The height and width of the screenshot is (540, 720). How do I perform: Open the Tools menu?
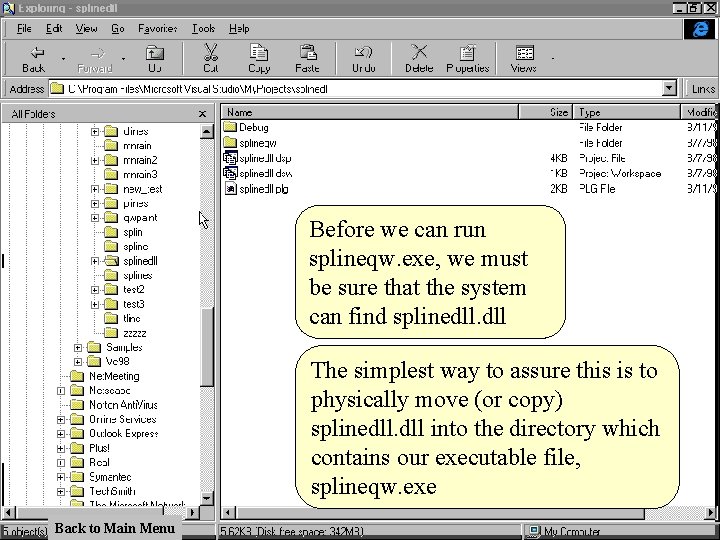click(203, 29)
